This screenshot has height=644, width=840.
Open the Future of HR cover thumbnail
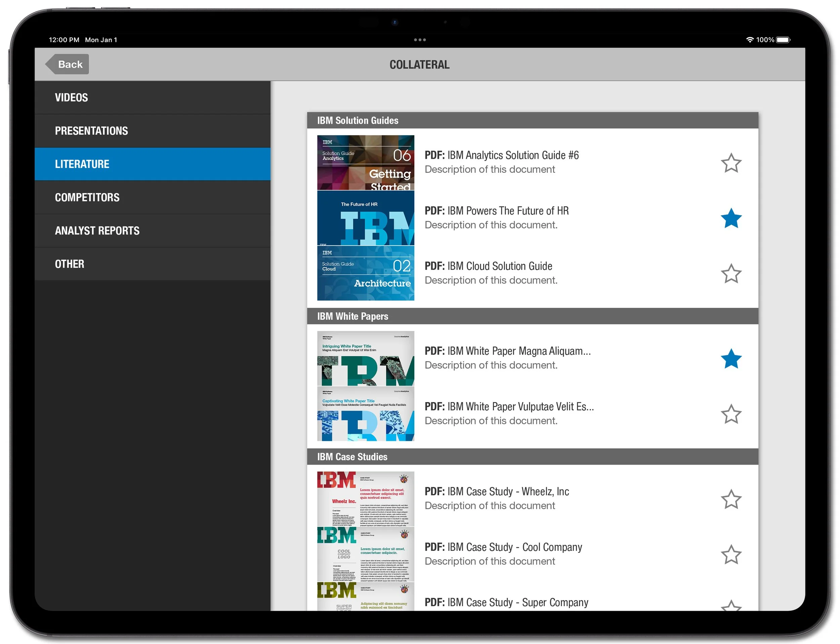click(x=365, y=218)
